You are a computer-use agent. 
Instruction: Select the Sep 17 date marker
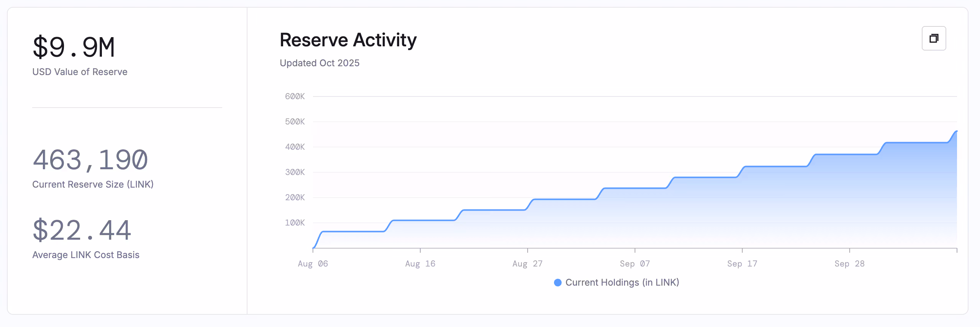pyautogui.click(x=742, y=264)
